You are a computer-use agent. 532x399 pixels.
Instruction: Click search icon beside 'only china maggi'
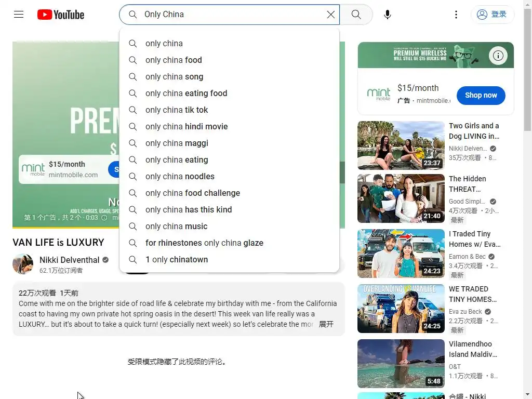(132, 143)
